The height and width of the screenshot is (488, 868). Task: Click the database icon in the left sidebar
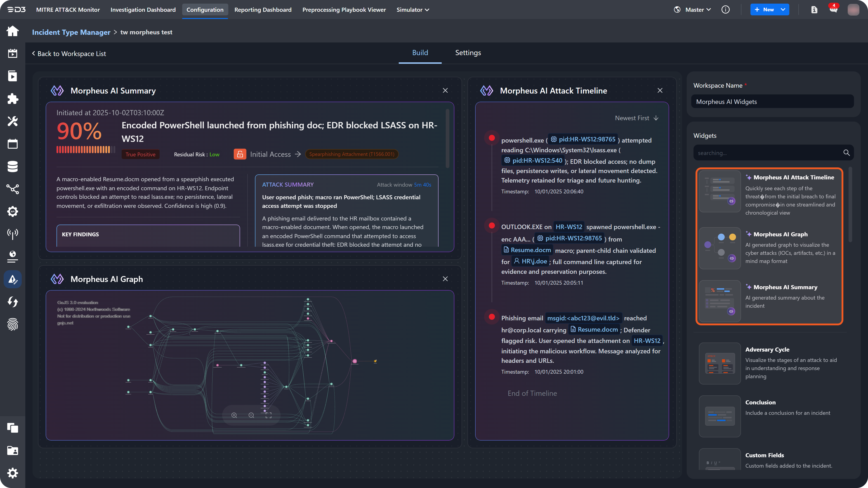12,166
